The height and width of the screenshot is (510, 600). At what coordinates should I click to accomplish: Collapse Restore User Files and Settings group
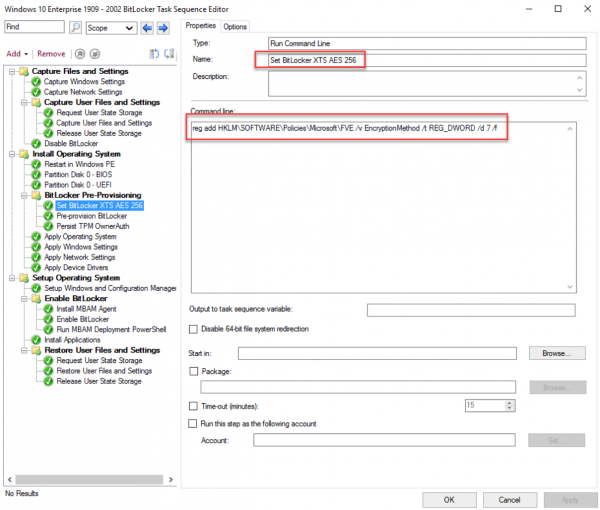(x=24, y=350)
